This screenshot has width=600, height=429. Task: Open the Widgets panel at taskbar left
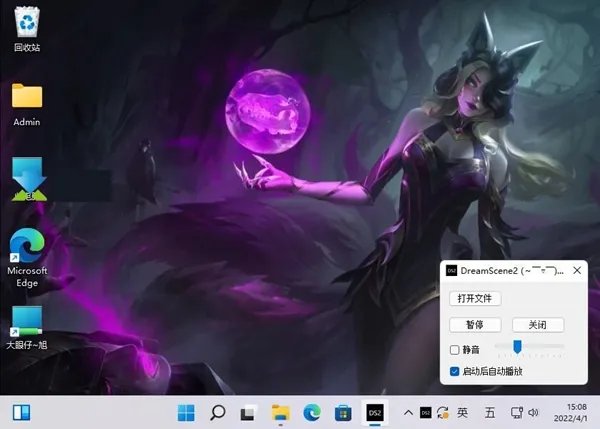tap(21, 411)
